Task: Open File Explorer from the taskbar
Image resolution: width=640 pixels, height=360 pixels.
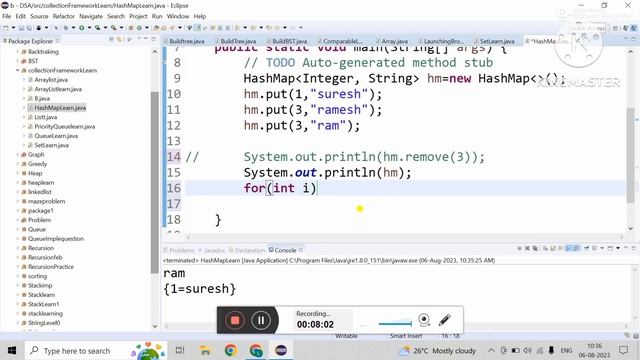Action: click(205, 350)
